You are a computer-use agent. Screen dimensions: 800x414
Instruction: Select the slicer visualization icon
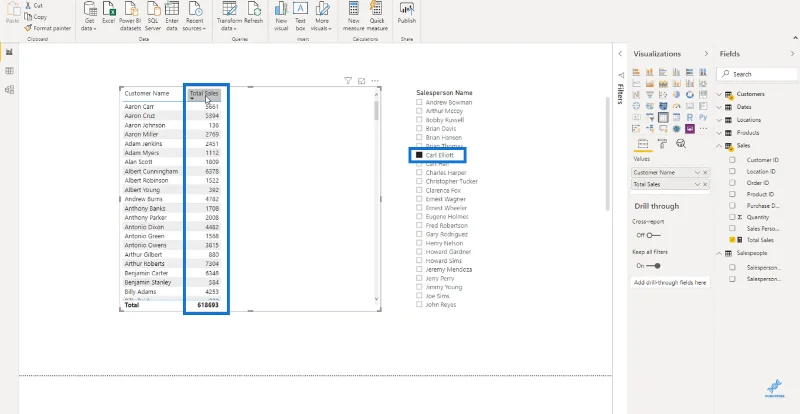coord(650,117)
